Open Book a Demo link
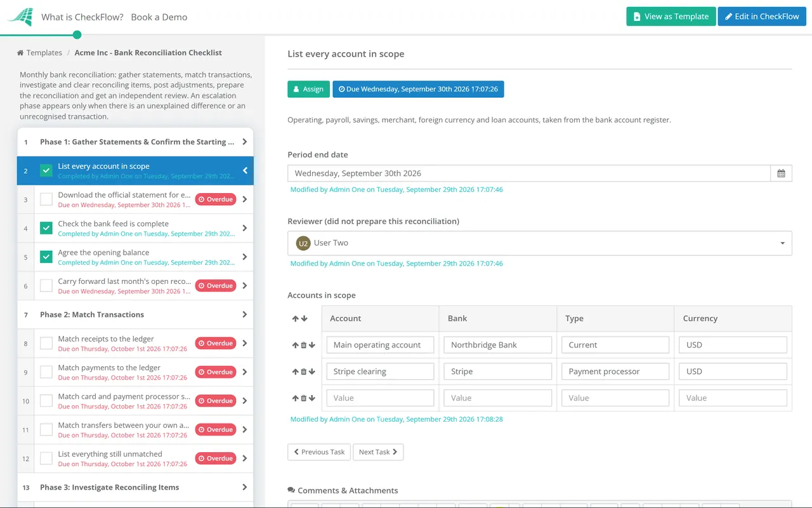The width and height of the screenshot is (812, 508). tap(159, 17)
